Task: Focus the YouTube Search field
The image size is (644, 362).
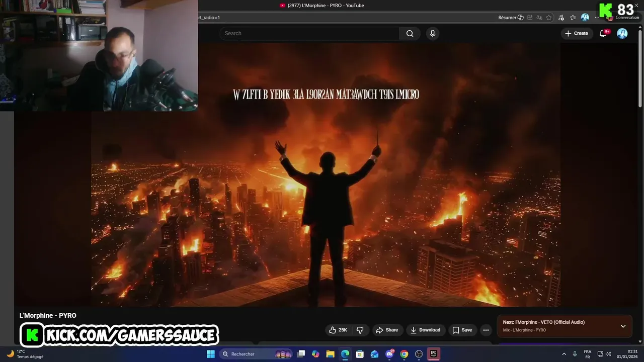Action: pyautogui.click(x=309, y=33)
